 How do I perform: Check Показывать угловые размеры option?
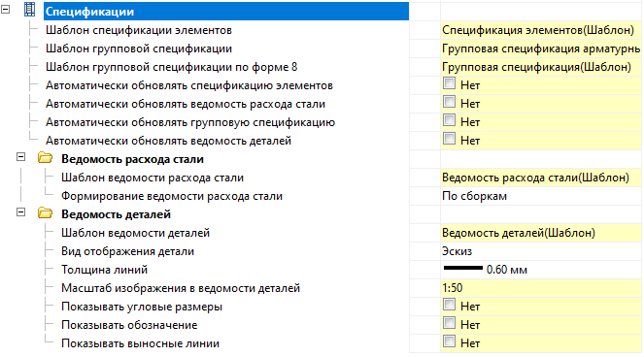point(450,305)
